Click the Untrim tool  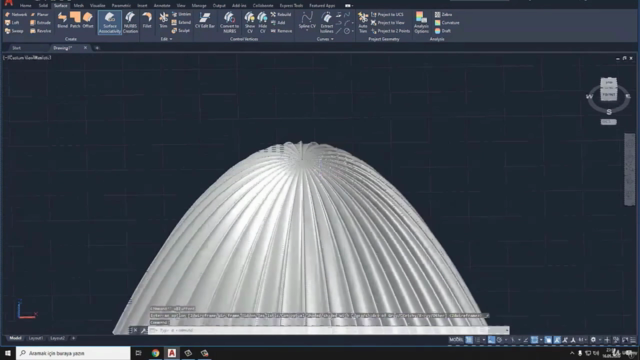pos(181,15)
